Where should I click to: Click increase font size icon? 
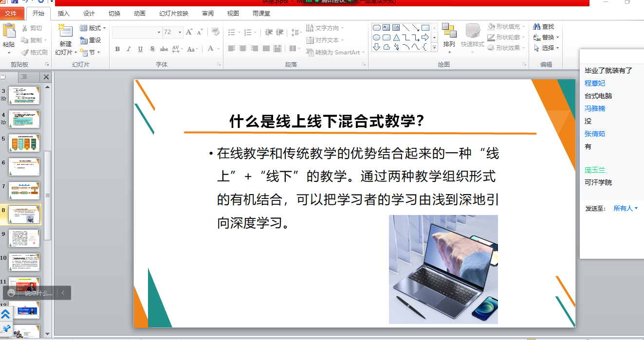pos(189,32)
